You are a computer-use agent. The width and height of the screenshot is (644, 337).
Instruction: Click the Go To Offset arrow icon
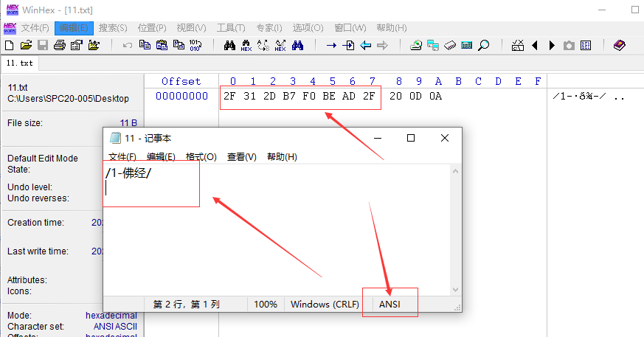click(331, 45)
